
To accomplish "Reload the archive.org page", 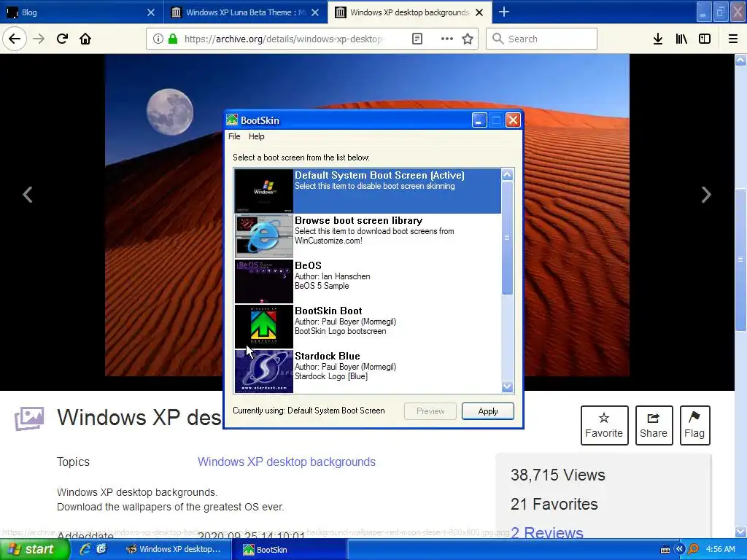I will [62, 39].
